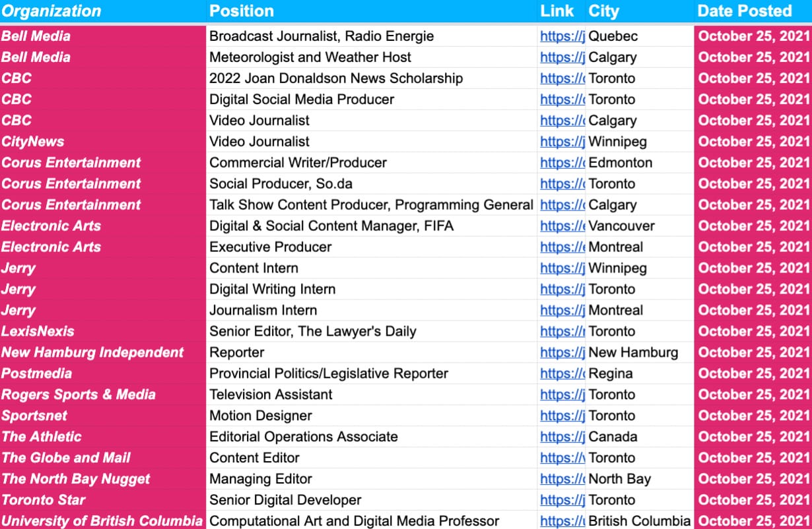The height and width of the screenshot is (529, 812).
Task: Select the Organization column header
Action: tap(51, 11)
